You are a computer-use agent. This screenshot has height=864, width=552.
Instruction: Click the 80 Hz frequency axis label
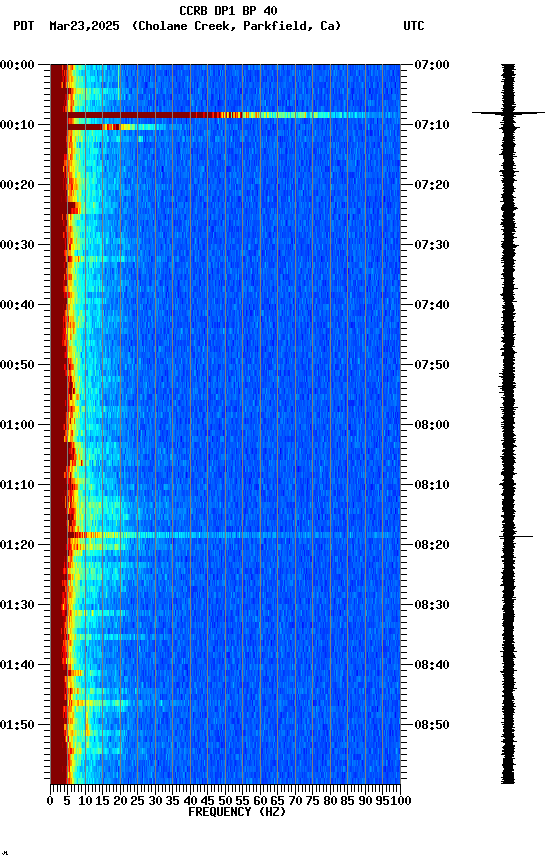pyautogui.click(x=330, y=802)
